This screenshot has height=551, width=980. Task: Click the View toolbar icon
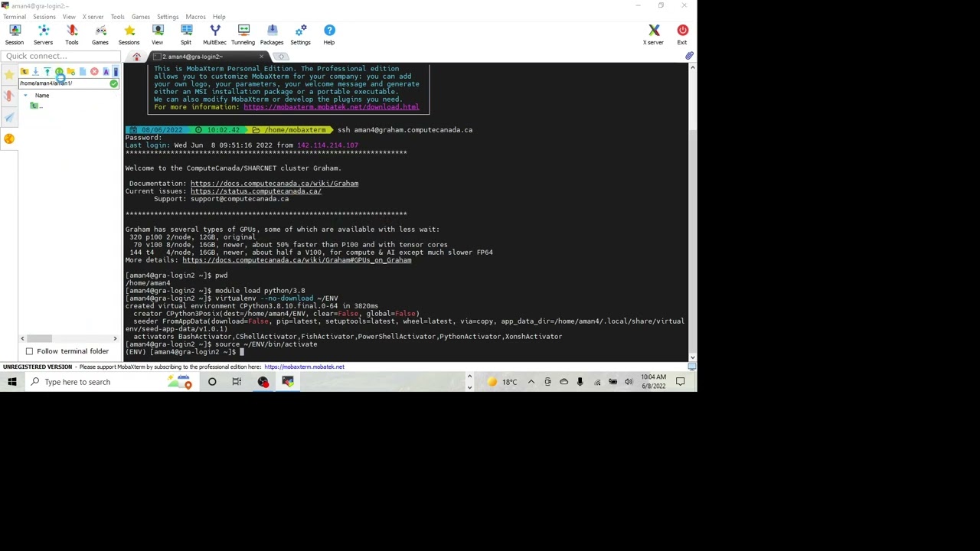pyautogui.click(x=157, y=34)
